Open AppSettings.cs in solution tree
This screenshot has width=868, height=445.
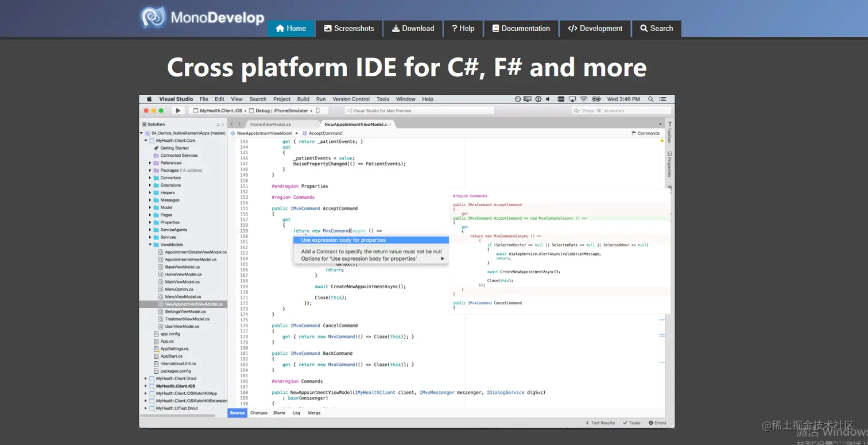(x=175, y=349)
